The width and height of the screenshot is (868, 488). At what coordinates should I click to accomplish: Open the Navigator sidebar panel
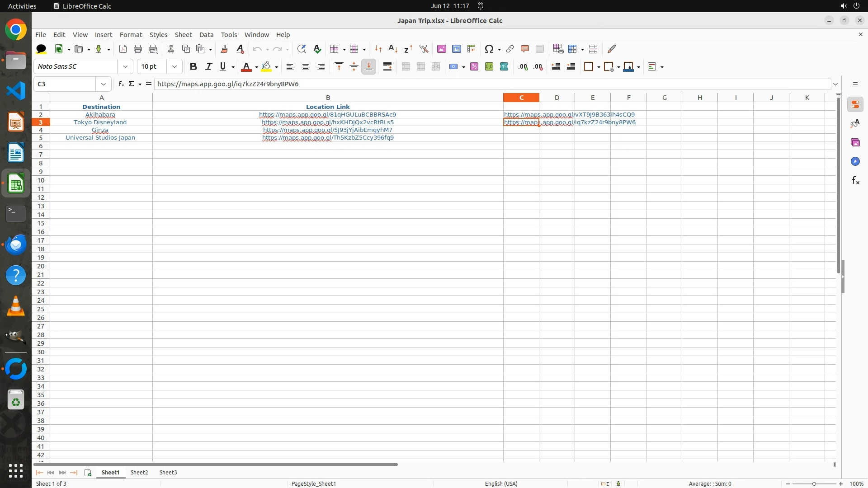click(x=855, y=161)
